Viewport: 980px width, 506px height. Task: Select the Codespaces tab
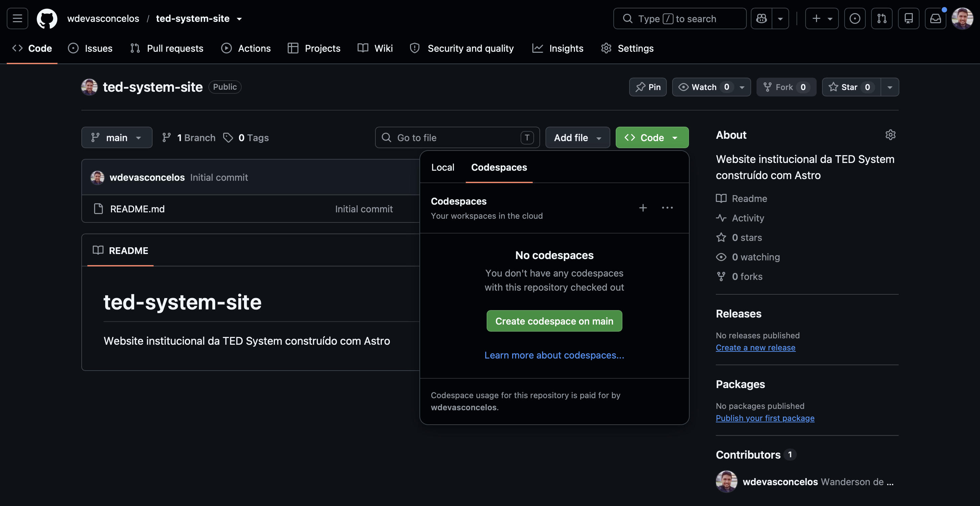[499, 167]
